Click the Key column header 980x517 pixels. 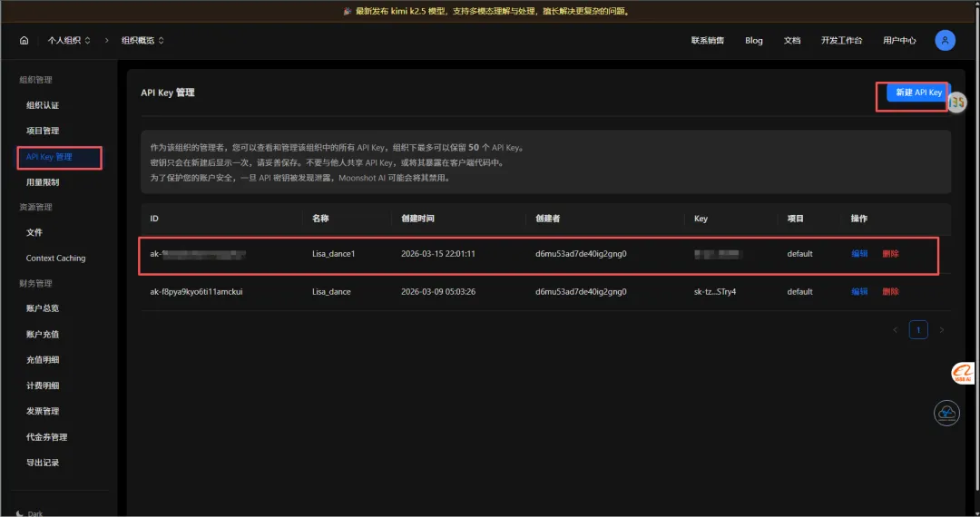click(x=701, y=219)
